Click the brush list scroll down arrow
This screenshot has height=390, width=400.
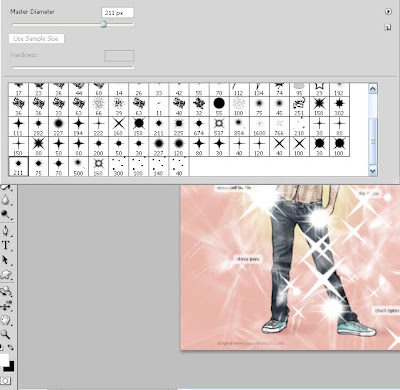373,171
